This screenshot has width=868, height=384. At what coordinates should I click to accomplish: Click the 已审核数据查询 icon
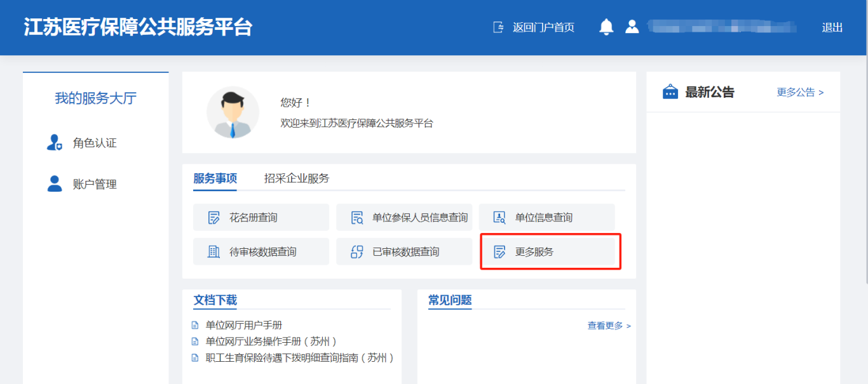(x=356, y=252)
